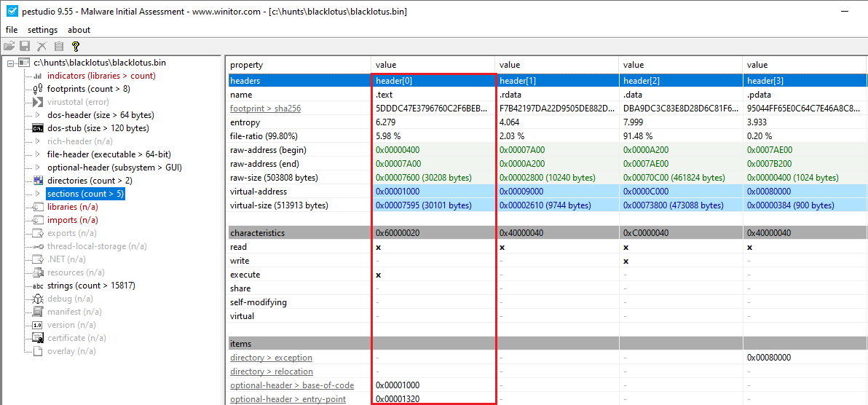868x405 pixels.
Task: Open the about menu
Action: [79, 30]
